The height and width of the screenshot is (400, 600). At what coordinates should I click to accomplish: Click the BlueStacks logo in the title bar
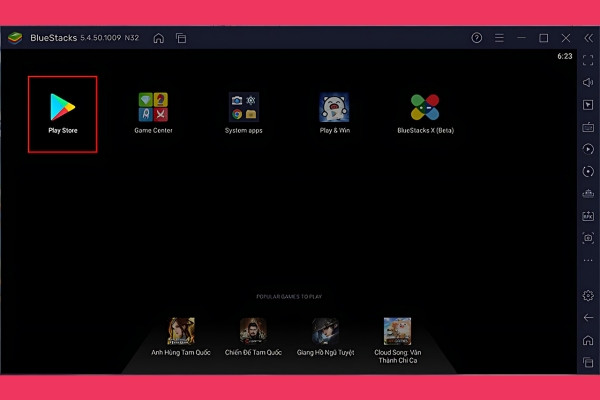(x=15, y=38)
